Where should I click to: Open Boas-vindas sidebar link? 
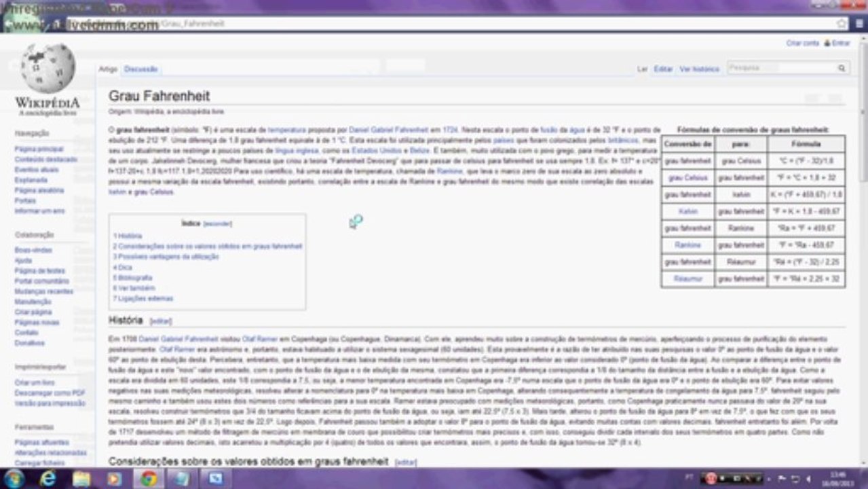pos(33,250)
